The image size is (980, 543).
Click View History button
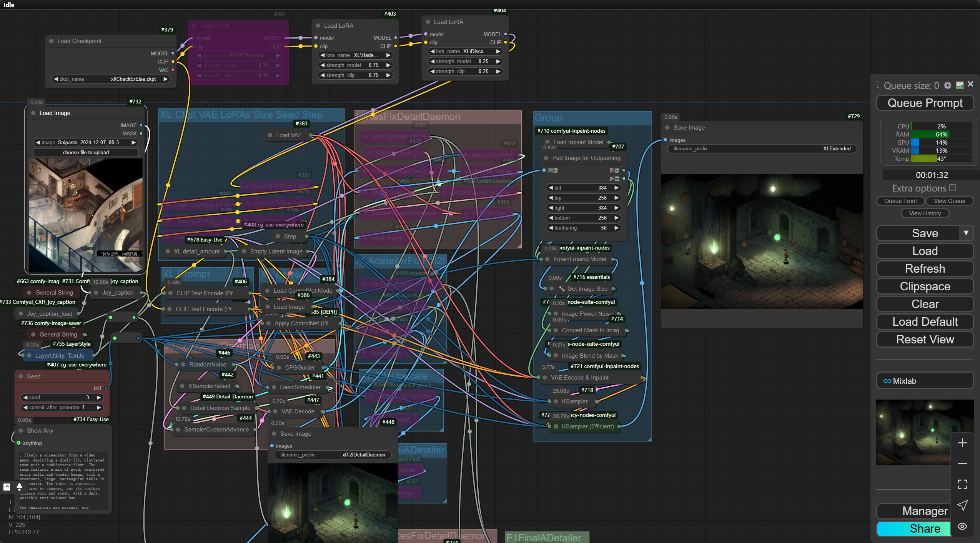[925, 213]
